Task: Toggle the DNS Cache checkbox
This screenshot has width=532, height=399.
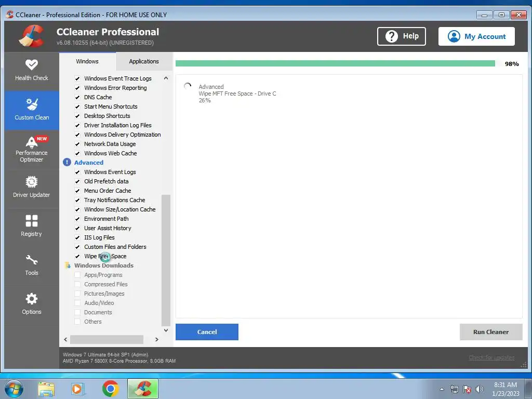Action: [77, 97]
